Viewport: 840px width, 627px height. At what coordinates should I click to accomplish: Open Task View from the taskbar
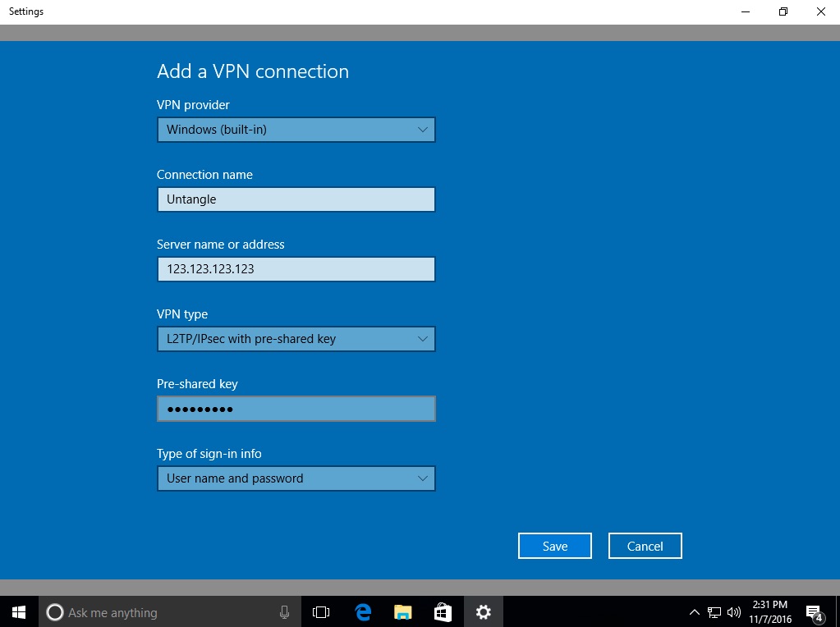click(321, 612)
